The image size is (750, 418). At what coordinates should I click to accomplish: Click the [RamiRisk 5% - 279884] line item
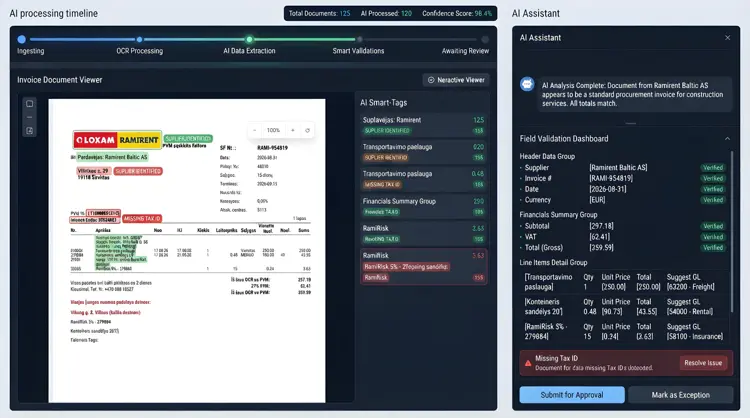coord(546,331)
